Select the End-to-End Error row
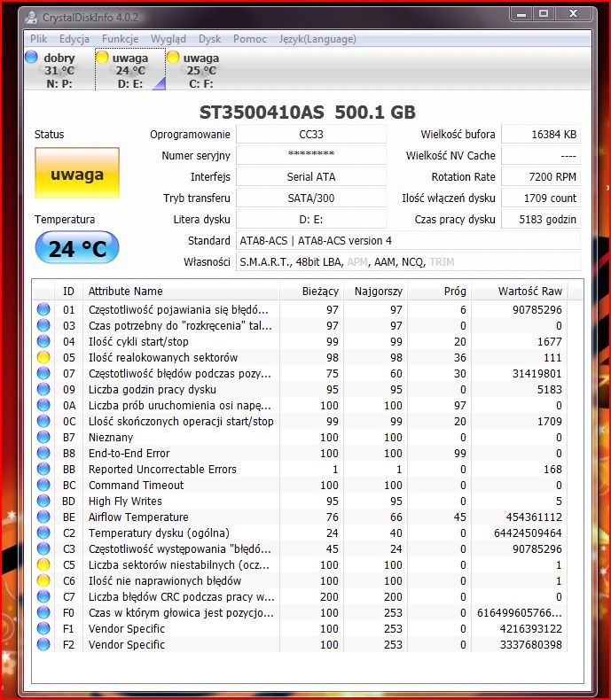The height and width of the screenshot is (700, 611). (x=300, y=453)
